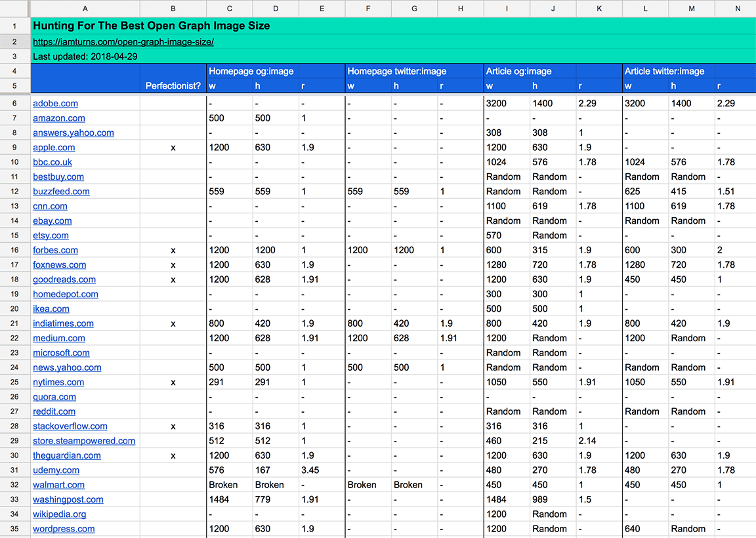
Task: Click the foxnews.com hyperlink
Action: pyautogui.click(x=59, y=264)
